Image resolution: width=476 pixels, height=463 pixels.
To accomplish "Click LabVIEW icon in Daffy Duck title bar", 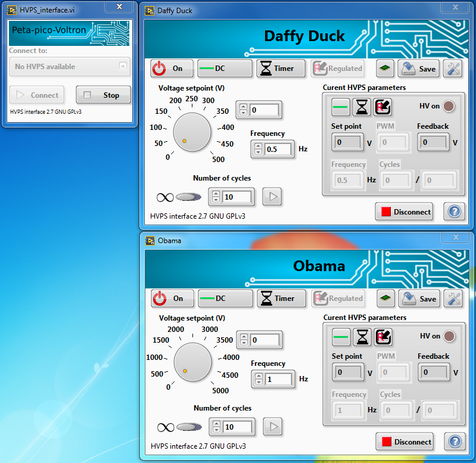I will 150,11.
